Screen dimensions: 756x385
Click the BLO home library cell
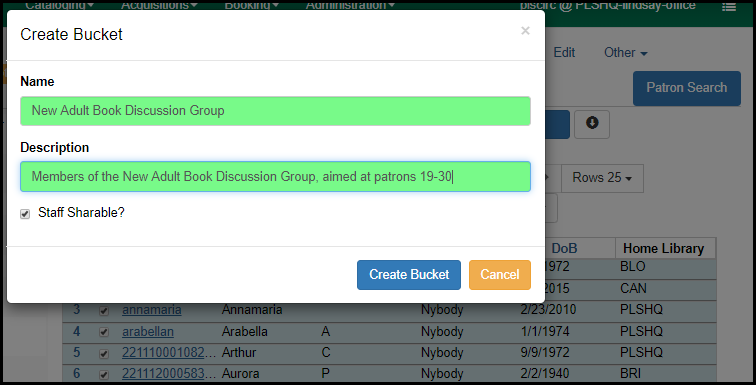[x=633, y=267]
